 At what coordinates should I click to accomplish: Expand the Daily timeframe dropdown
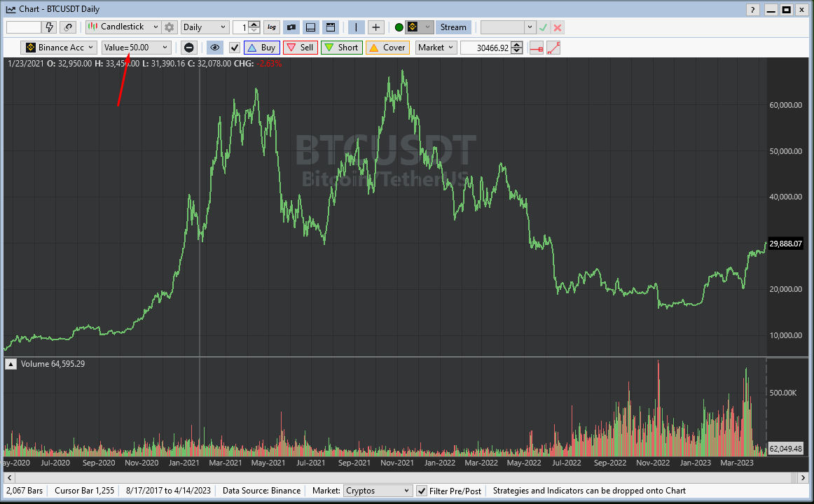pyautogui.click(x=205, y=27)
